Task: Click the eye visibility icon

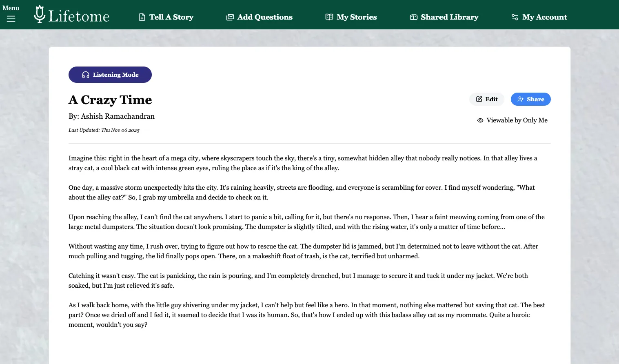Action: pyautogui.click(x=480, y=120)
